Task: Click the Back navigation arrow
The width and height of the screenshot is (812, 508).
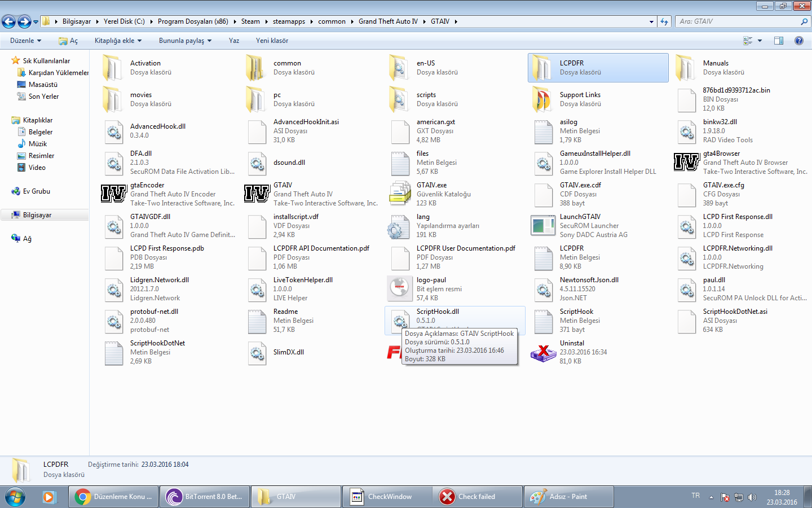Action: click(x=8, y=21)
